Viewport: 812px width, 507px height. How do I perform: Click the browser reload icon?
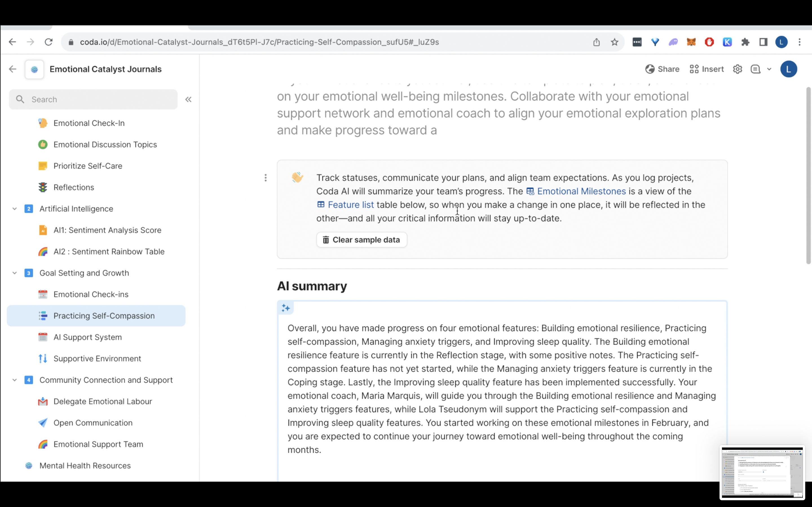[49, 42]
